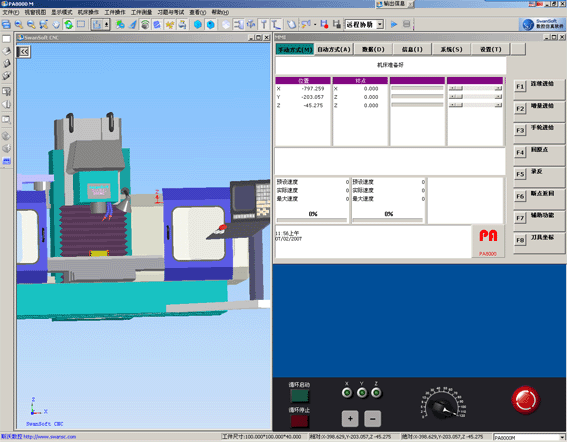Toggle the Y axis selector knob
Image resolution: width=567 pixels, height=442 pixels.
[362, 393]
